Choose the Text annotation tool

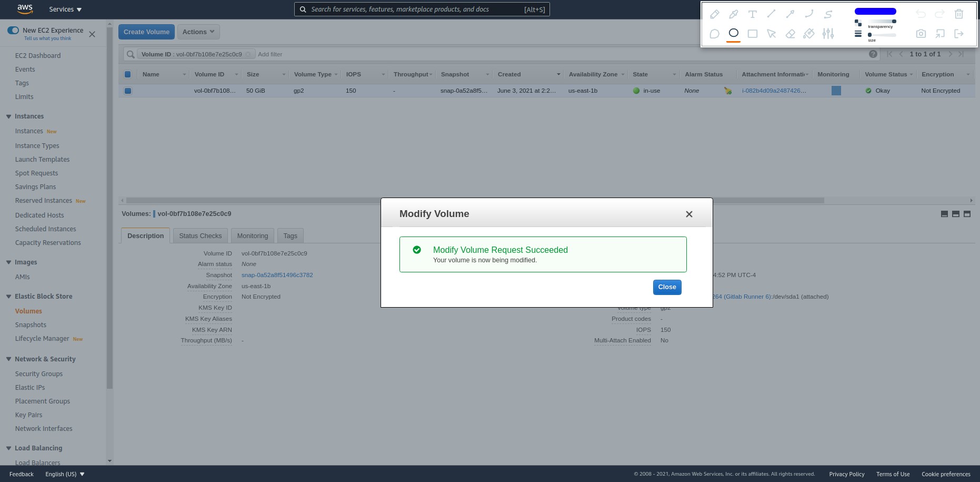(x=753, y=14)
